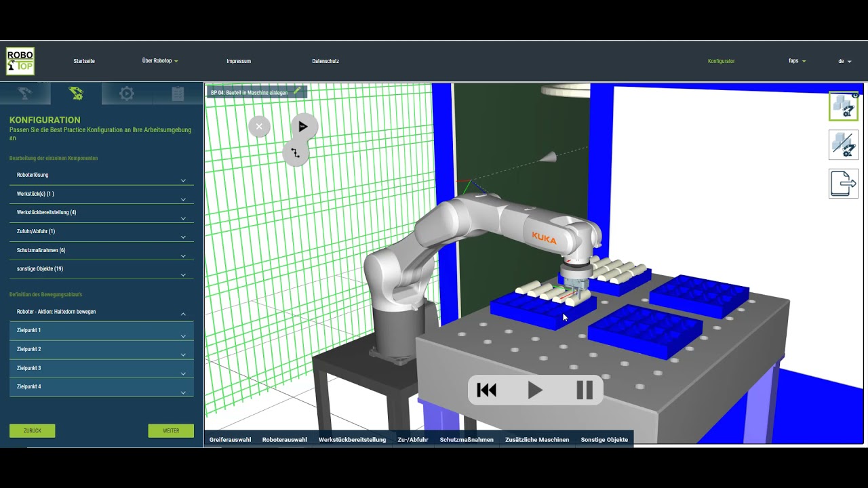Pause the robot animation

click(585, 390)
